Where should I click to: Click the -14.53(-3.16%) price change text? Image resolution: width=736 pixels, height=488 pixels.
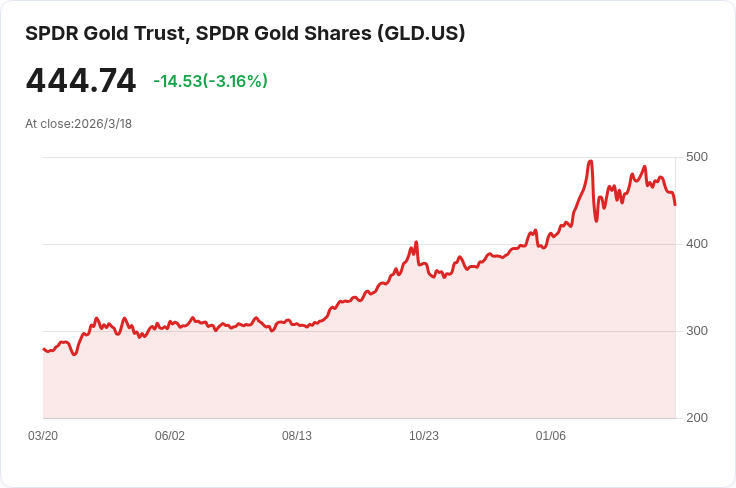point(210,81)
